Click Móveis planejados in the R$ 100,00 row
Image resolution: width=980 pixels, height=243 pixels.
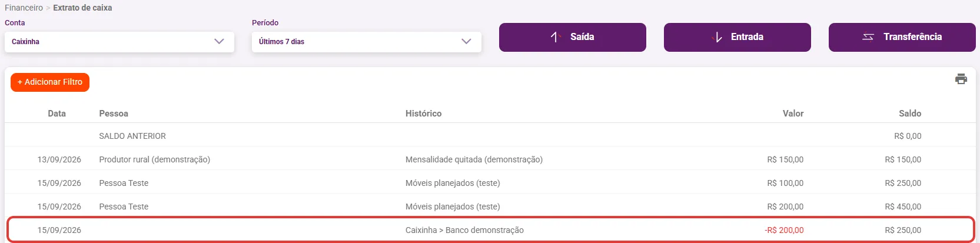click(x=453, y=183)
